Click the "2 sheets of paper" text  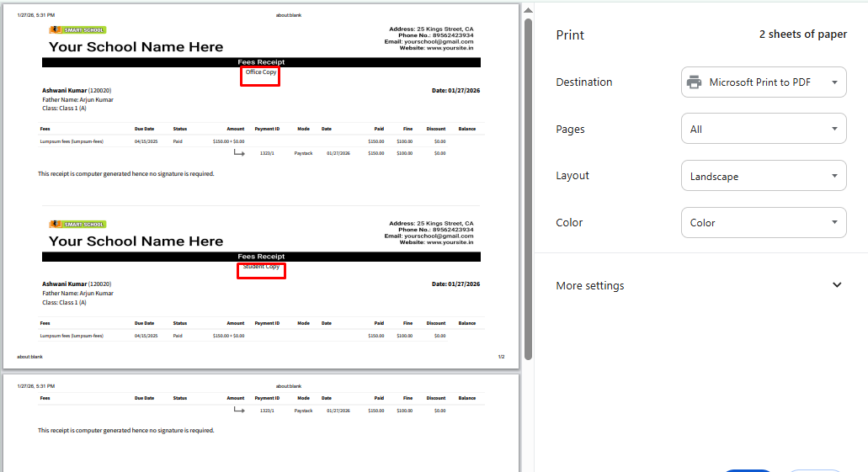(x=802, y=34)
